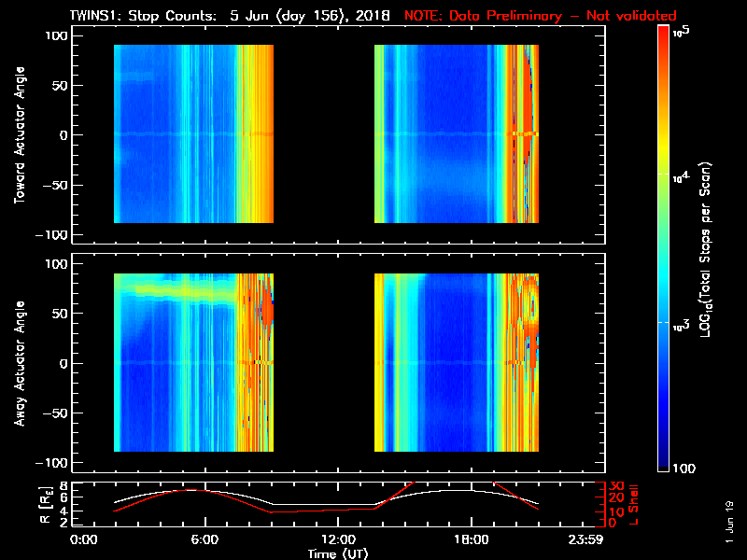Click the 10^5 label on the color bar
The height and width of the screenshot is (560, 747).
click(x=682, y=32)
